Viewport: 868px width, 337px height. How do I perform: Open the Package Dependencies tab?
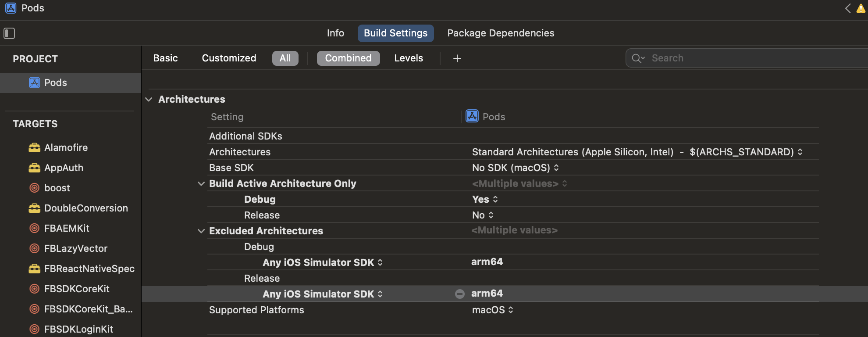501,33
